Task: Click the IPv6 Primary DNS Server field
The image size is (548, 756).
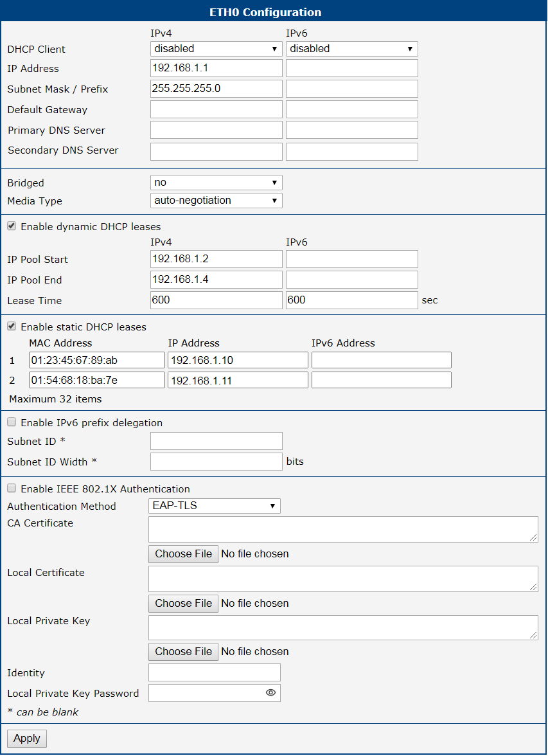Action: coord(352,130)
